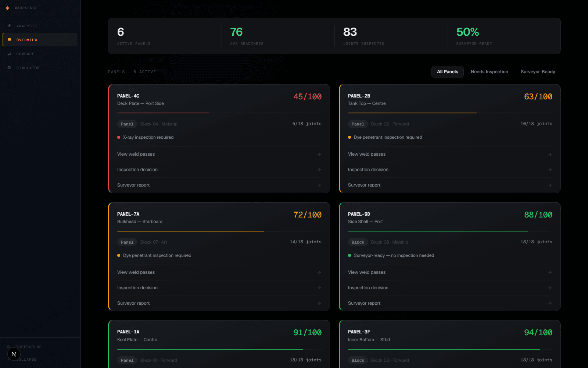Viewport: 588px width, 368px height.
Task: Click the arrow next to PANEL-7A Surveyor report
Action: click(x=319, y=303)
